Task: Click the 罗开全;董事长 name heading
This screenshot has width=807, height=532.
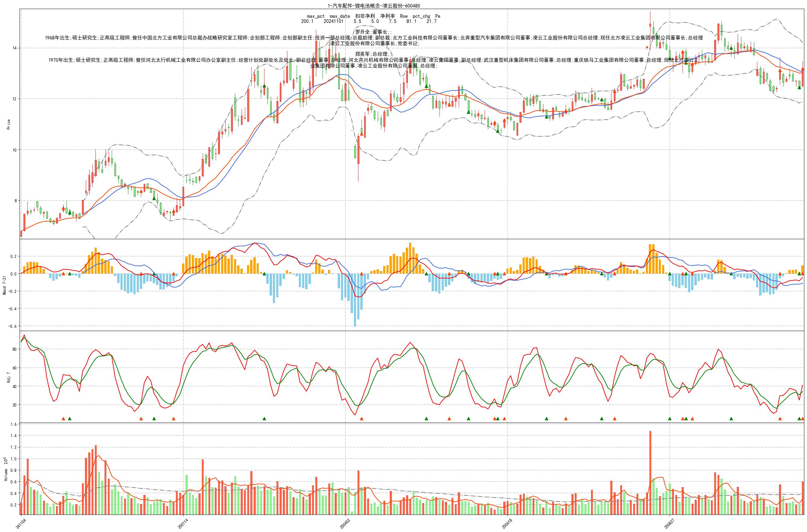Action: (x=373, y=32)
